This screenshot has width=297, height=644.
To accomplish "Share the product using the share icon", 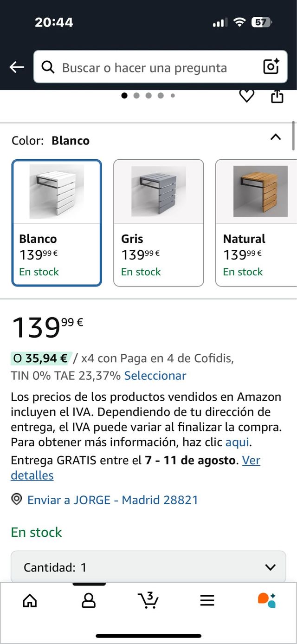I will pos(277,96).
